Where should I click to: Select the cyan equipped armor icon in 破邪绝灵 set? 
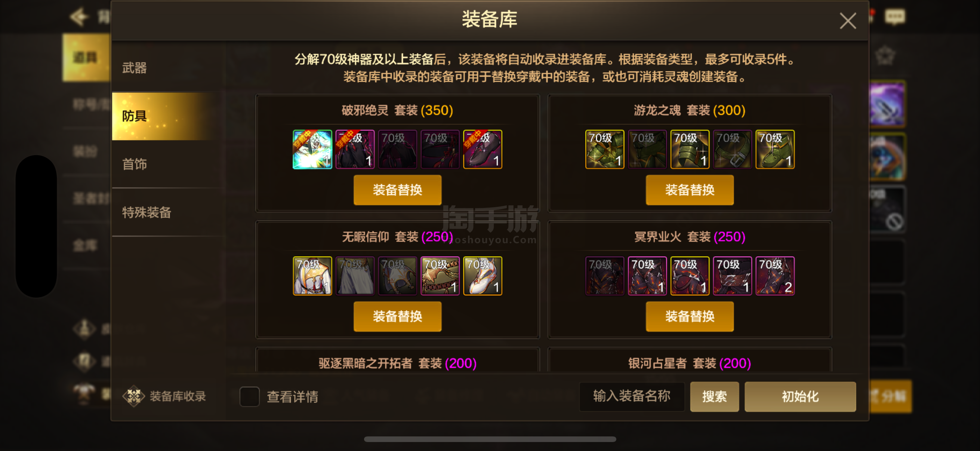[x=312, y=149]
